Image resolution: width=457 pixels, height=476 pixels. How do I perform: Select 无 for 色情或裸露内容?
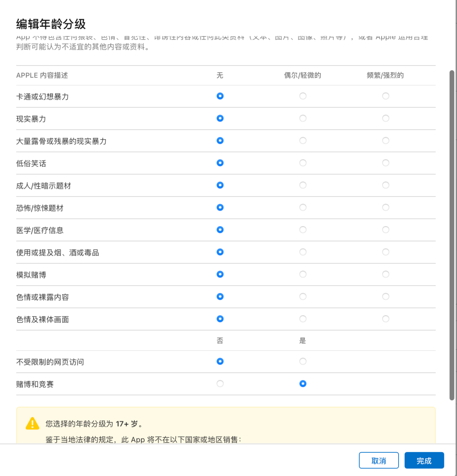pyautogui.click(x=220, y=297)
